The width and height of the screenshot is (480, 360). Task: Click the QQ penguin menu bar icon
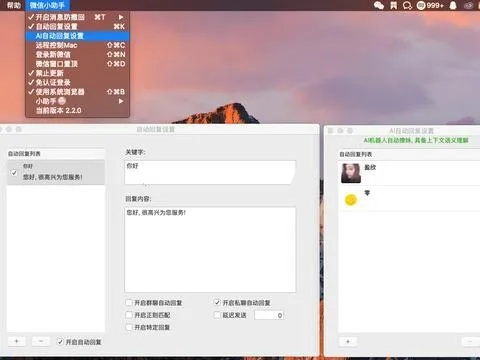453,5
